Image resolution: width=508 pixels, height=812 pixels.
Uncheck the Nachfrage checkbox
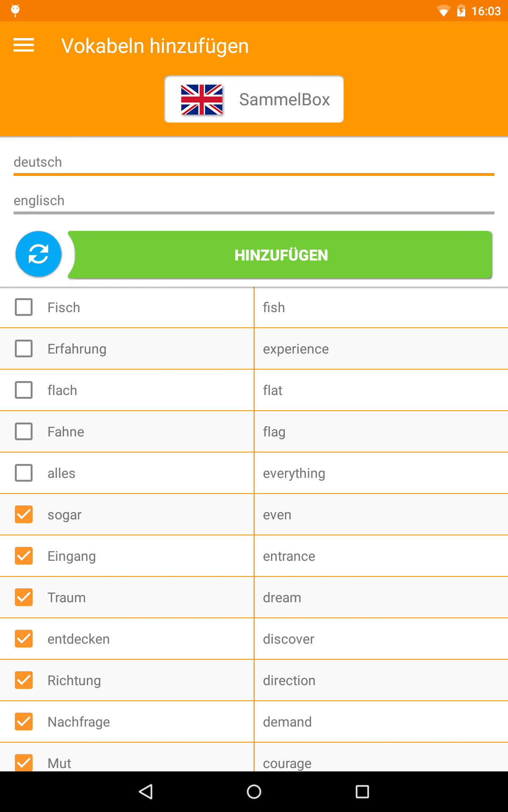click(24, 721)
